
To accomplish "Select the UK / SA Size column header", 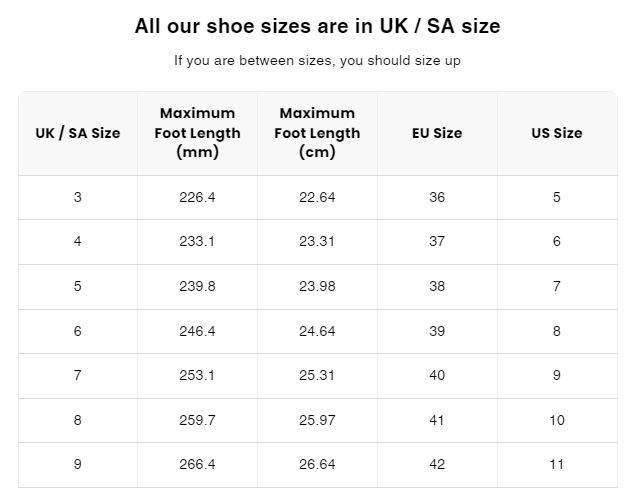I will [78, 133].
